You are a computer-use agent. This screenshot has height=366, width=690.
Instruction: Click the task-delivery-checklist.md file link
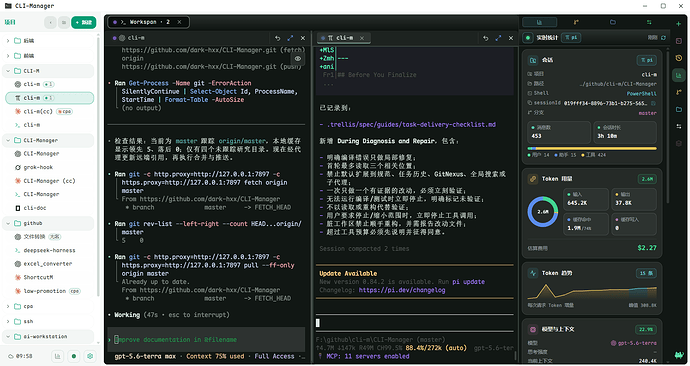click(411, 124)
